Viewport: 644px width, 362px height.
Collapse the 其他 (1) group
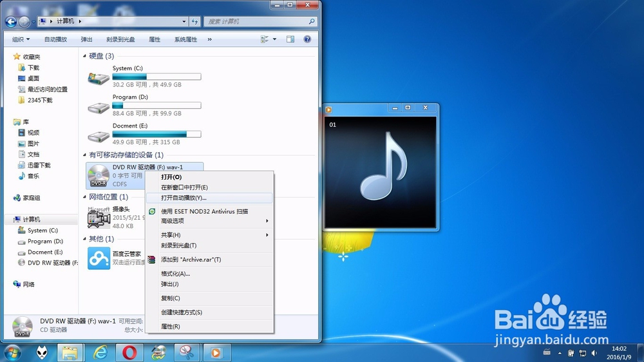point(84,239)
